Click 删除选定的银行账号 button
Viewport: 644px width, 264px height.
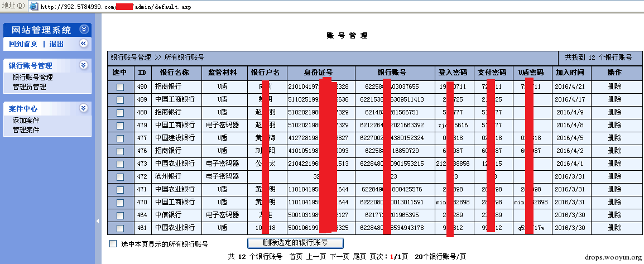(295, 243)
